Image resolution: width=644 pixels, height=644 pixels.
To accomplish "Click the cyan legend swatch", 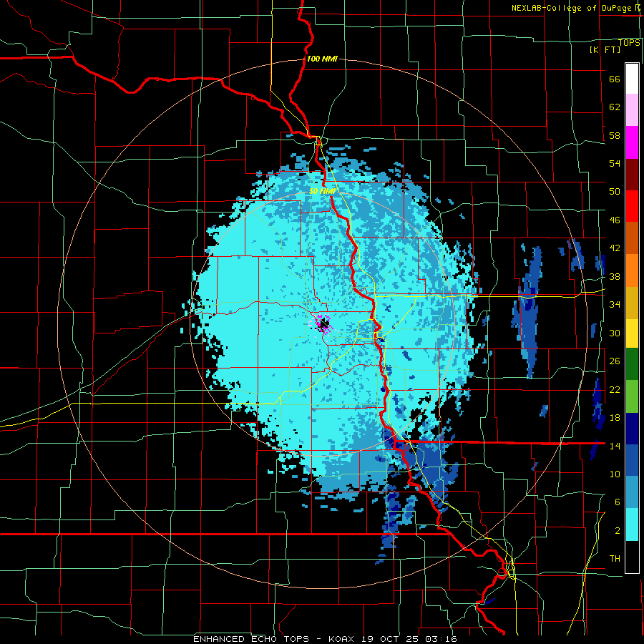I will [632, 525].
